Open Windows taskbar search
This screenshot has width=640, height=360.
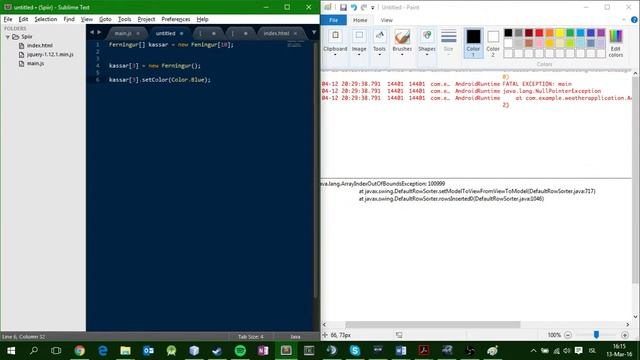click(34, 351)
